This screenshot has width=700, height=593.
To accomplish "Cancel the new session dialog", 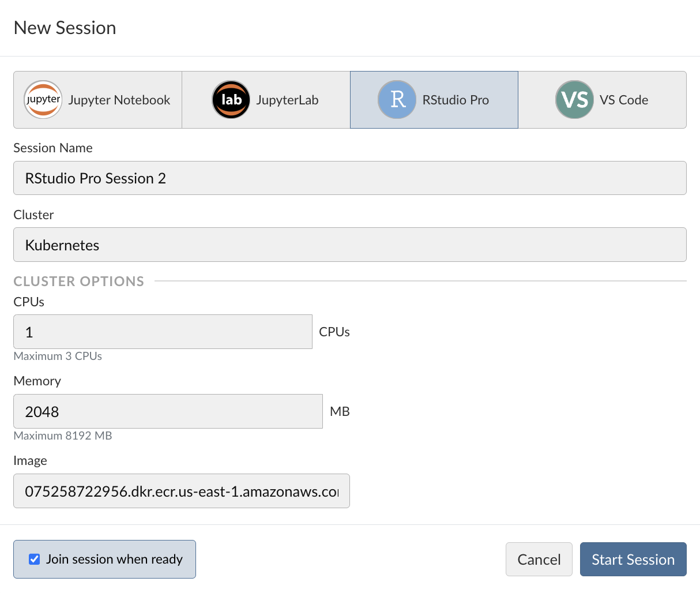I will click(539, 559).
